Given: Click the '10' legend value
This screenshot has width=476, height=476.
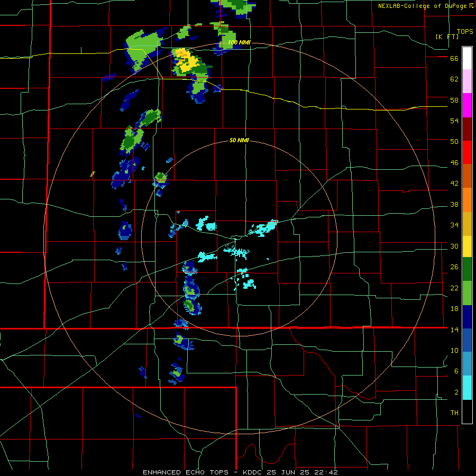Looking at the screenshot, I should [454, 351].
